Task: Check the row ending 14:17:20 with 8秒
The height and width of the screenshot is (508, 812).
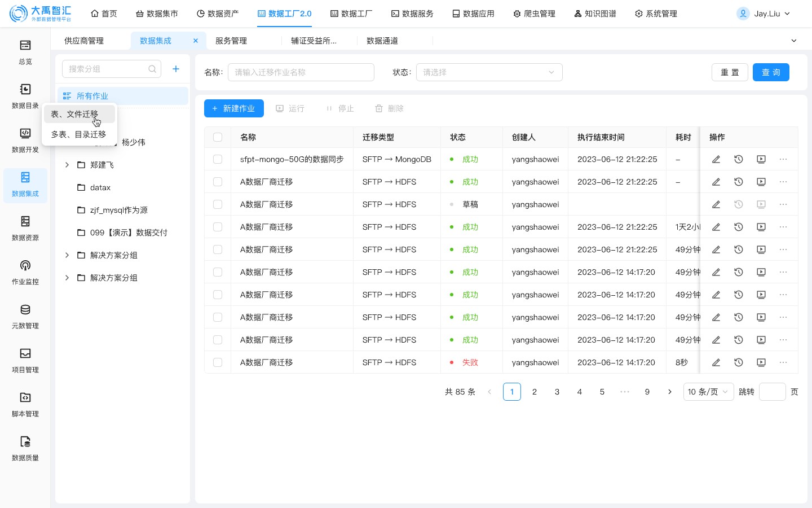Action: click(x=218, y=362)
